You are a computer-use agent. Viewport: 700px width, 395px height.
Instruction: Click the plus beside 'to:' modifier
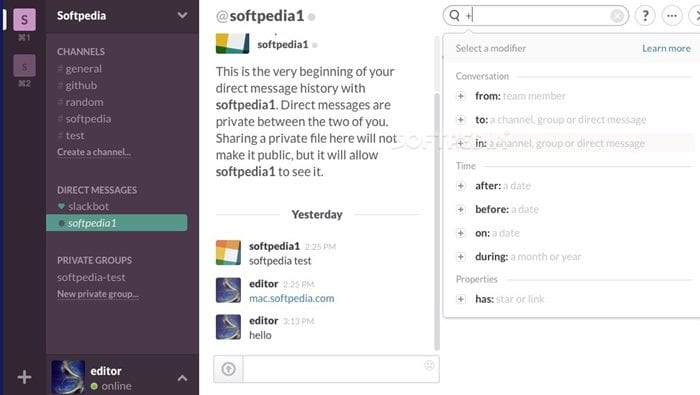tap(461, 120)
